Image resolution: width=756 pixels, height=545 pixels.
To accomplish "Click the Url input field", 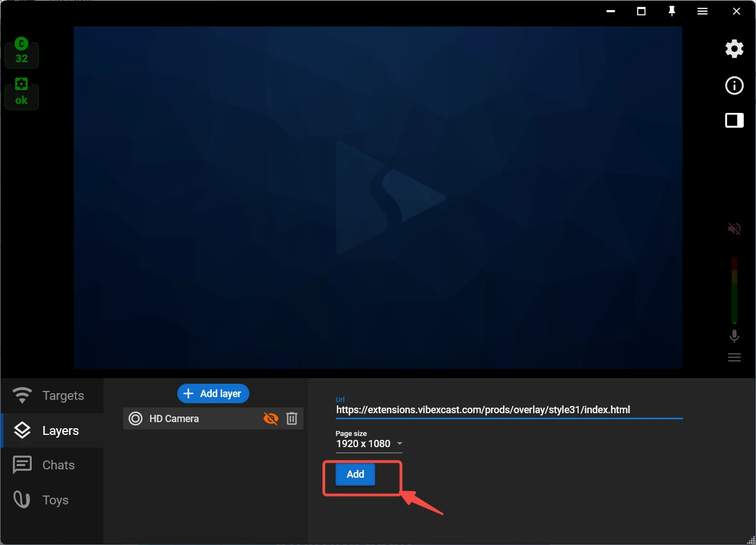I will click(509, 410).
